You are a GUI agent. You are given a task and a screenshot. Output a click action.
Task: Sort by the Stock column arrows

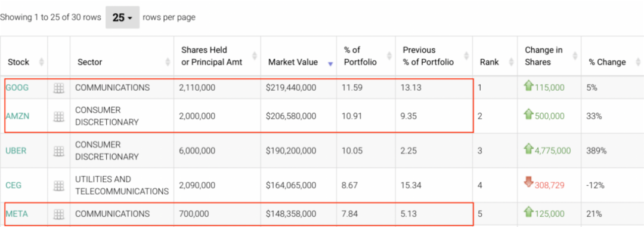pos(41,62)
